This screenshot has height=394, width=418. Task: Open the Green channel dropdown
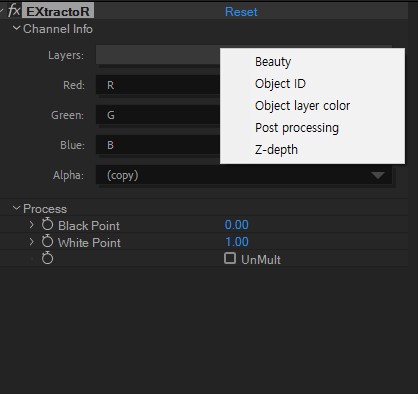[158, 115]
